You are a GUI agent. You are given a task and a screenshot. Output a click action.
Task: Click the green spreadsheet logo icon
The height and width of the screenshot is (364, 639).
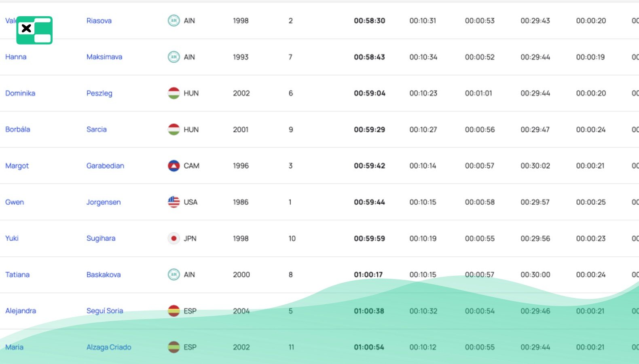(34, 30)
